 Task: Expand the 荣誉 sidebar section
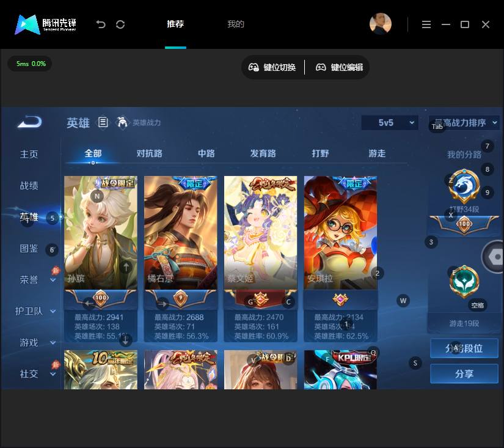38,280
